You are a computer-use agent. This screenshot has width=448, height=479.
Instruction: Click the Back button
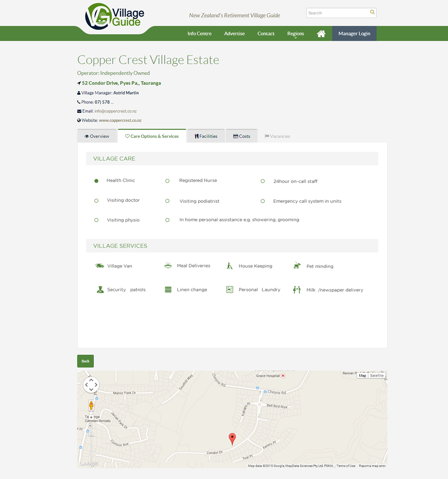(85, 361)
